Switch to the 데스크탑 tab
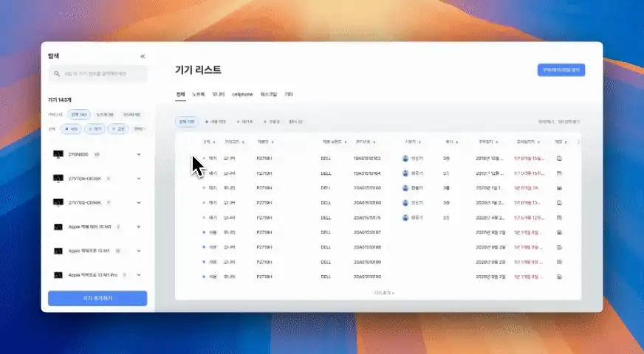Image resolution: width=644 pixels, height=354 pixels. pyautogui.click(x=269, y=94)
